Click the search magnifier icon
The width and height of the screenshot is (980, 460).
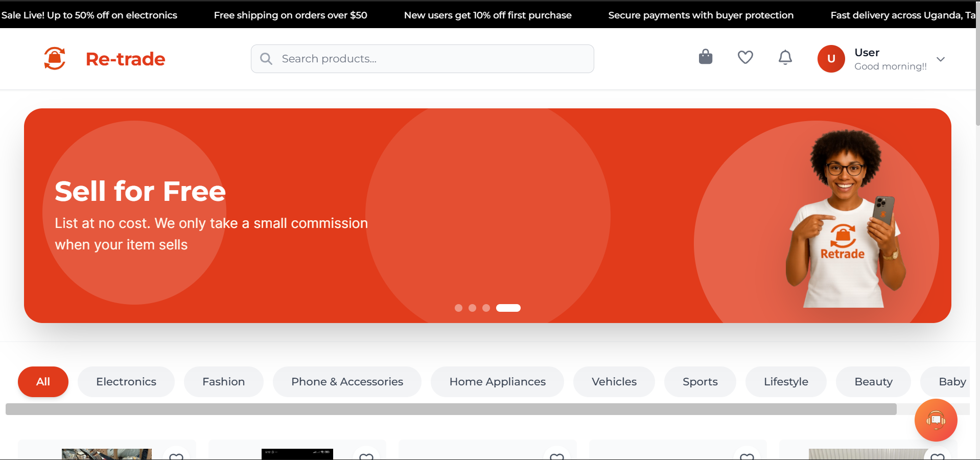(266, 59)
